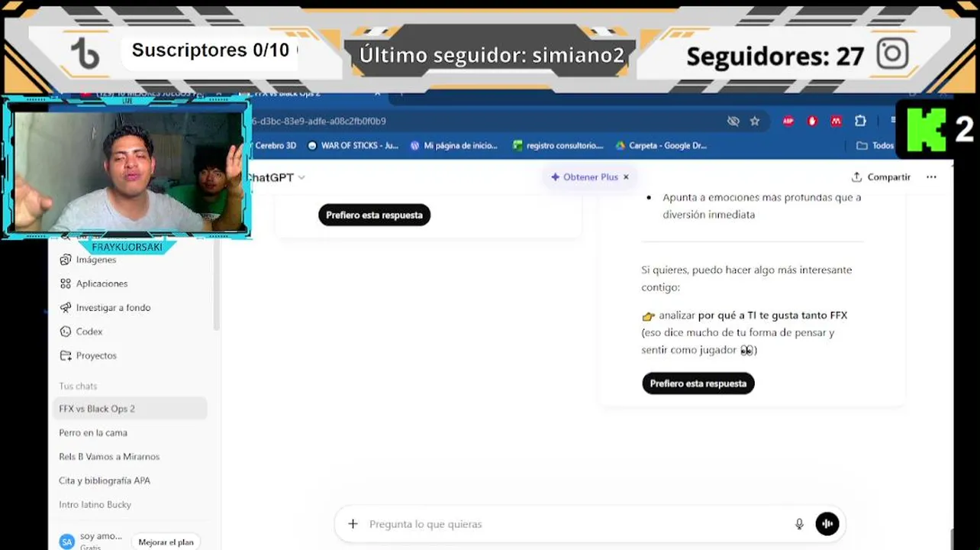980x550 pixels.
Task: Open the red shield extension icon
Action: click(812, 121)
